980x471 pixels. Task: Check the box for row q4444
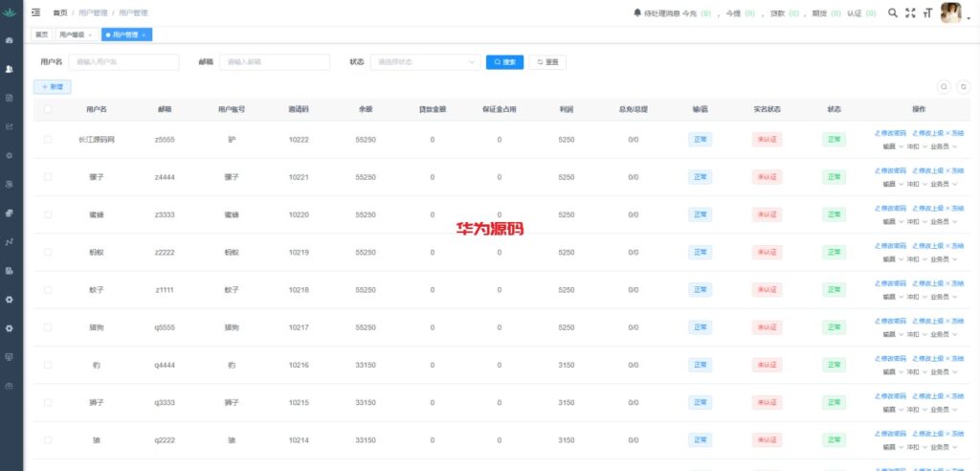click(x=48, y=365)
